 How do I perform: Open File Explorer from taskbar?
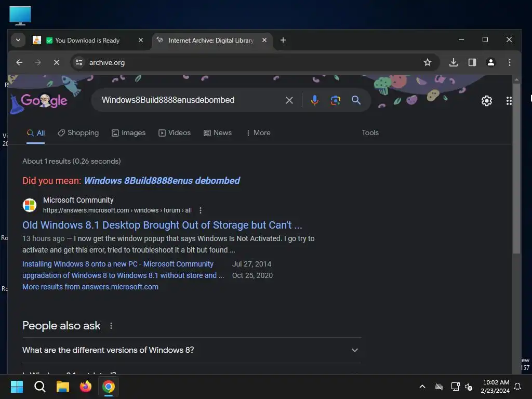point(62,387)
